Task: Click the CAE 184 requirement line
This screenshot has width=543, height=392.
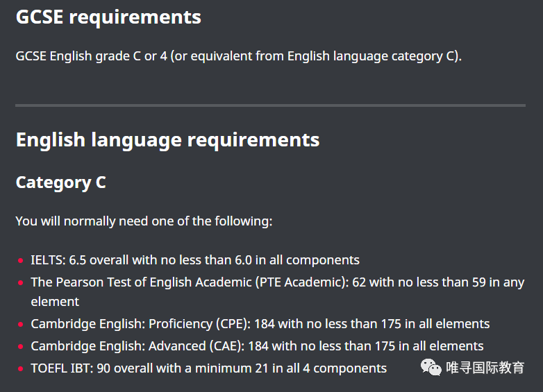Action: pyautogui.click(x=257, y=346)
